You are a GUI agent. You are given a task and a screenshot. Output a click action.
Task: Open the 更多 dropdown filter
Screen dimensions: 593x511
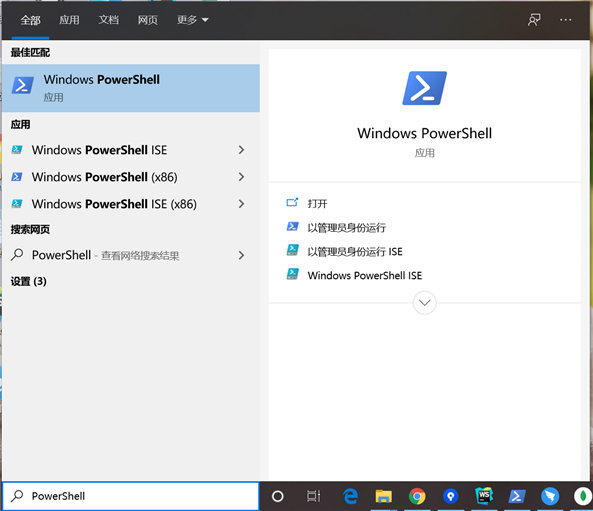pyautogui.click(x=192, y=20)
